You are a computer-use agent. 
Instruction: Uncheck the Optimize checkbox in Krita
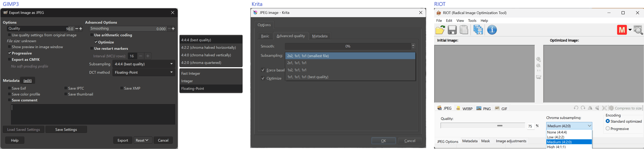(x=263, y=78)
